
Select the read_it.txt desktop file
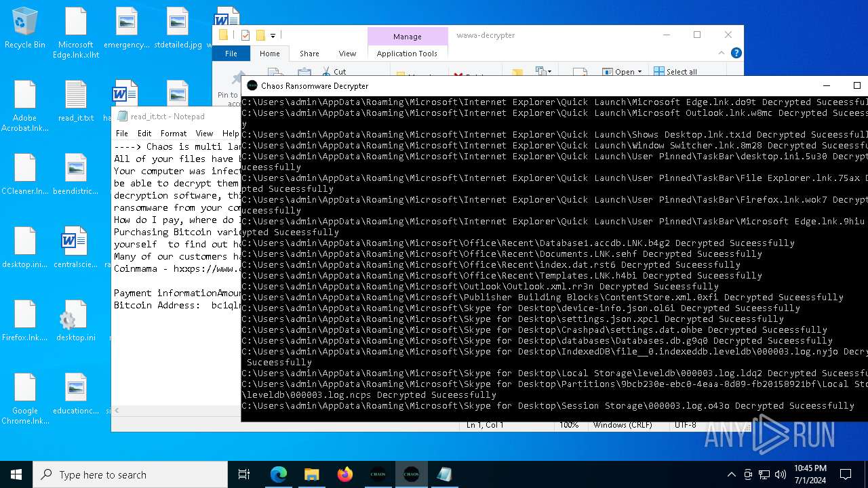click(76, 102)
